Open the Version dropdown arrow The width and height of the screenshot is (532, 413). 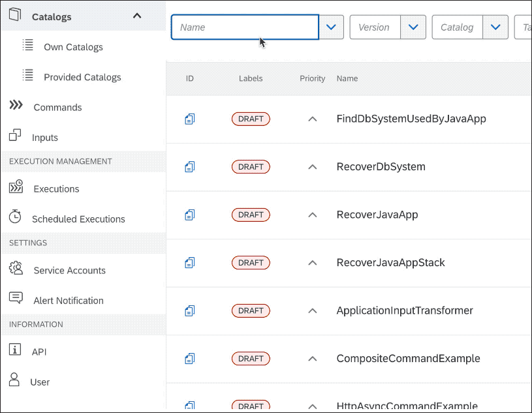point(413,27)
